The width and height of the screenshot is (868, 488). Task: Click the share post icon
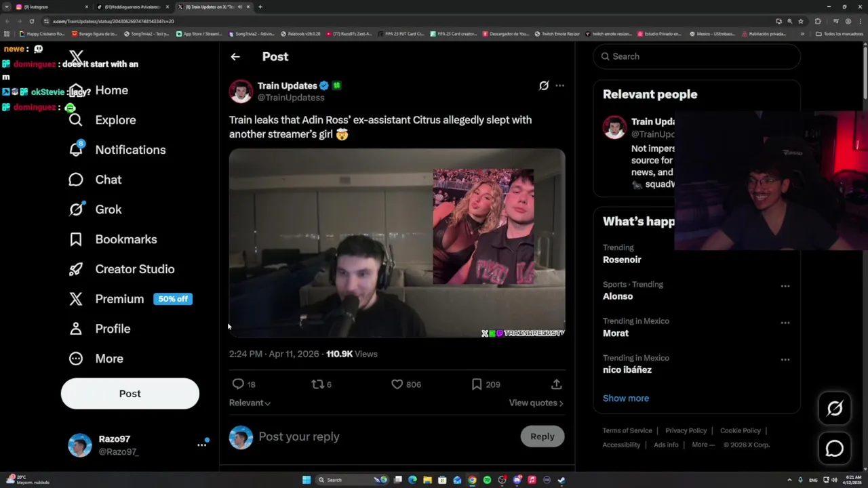556,384
